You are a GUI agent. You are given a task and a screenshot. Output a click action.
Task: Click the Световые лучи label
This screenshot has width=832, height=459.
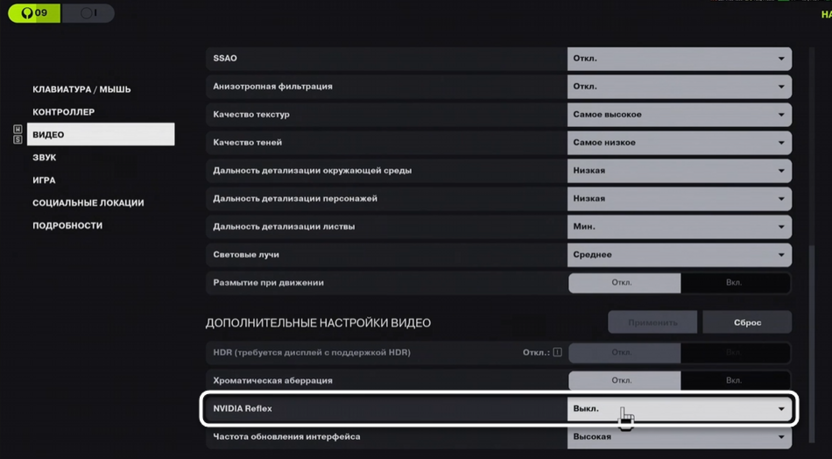[x=246, y=255]
